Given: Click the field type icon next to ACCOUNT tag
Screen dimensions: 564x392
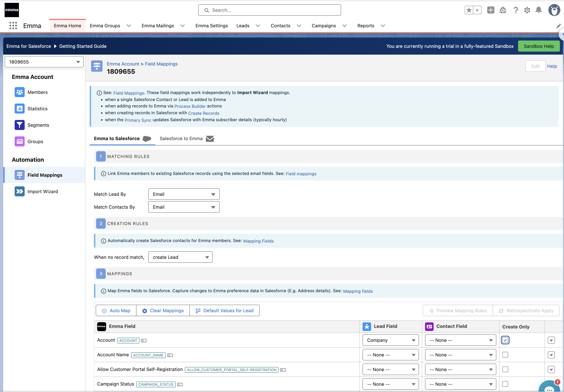Looking at the screenshot, I should click(144, 340).
